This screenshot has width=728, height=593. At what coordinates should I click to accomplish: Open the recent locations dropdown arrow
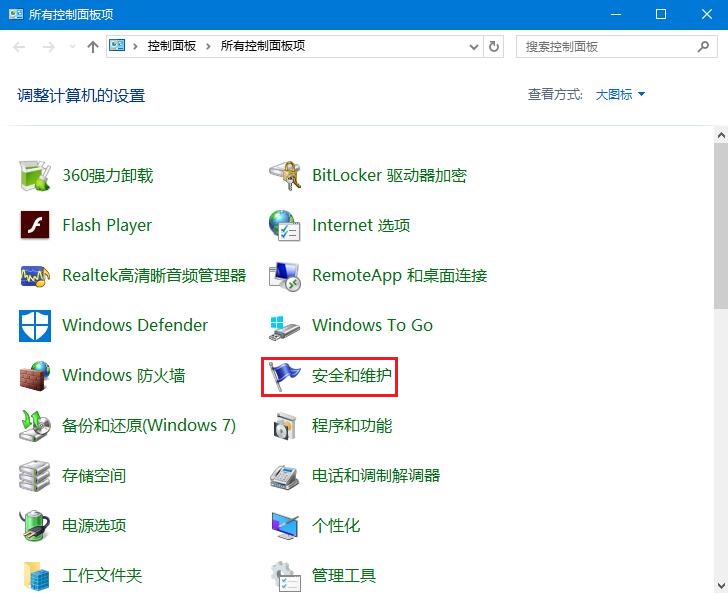(72, 46)
